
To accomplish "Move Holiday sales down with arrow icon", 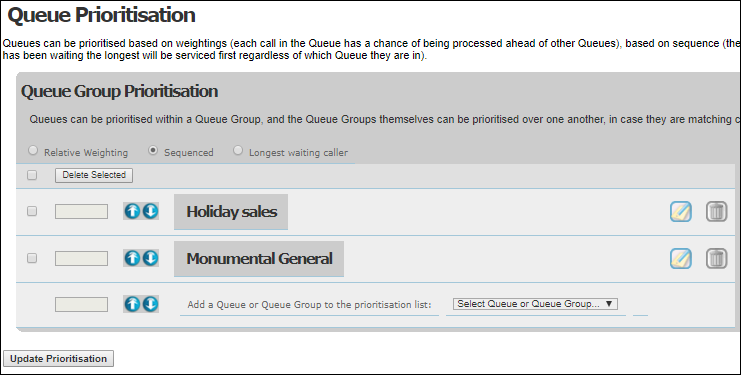I will pos(150,211).
